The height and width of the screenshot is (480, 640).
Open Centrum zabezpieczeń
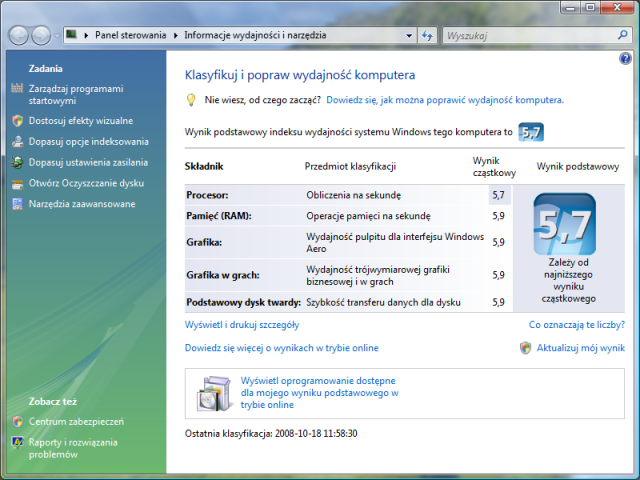[76, 422]
